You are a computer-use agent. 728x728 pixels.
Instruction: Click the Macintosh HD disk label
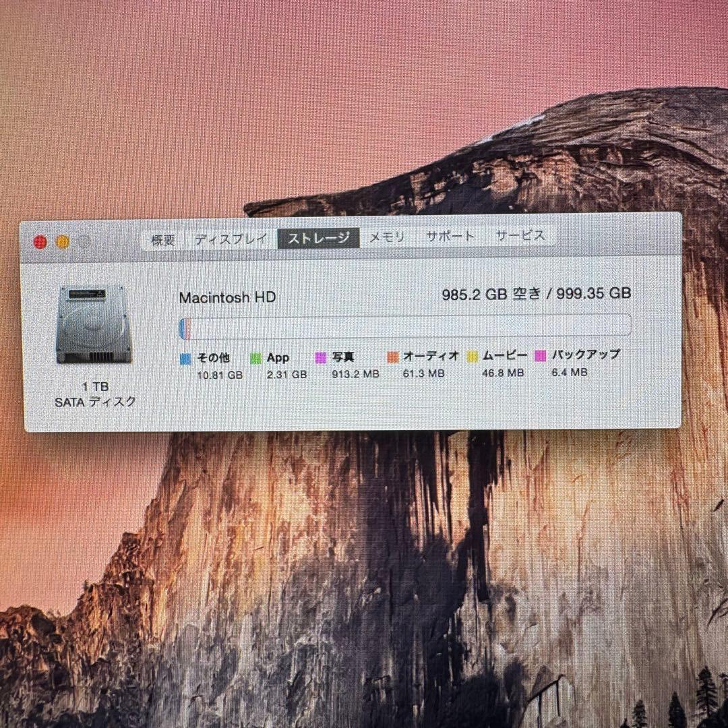227,297
